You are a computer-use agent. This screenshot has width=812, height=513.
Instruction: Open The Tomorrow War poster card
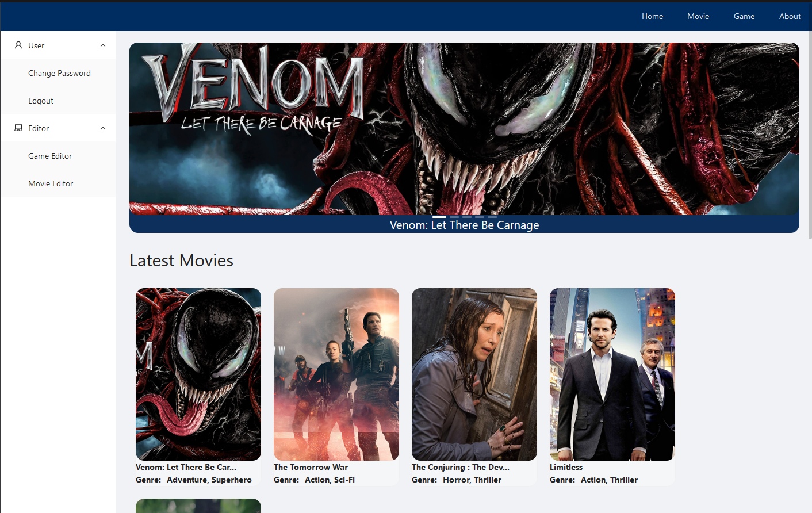point(336,374)
